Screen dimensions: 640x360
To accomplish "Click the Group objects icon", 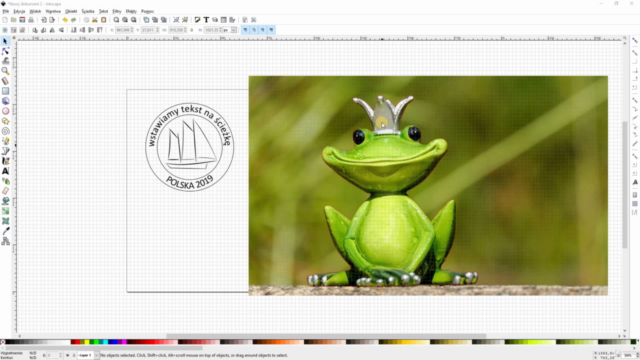I will point(176,20).
